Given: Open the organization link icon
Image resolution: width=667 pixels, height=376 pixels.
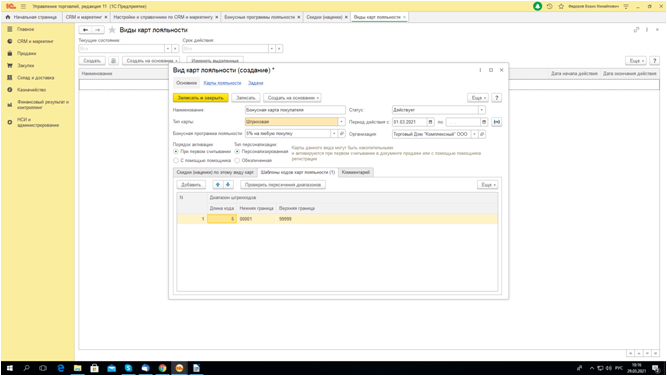Looking at the screenshot, I should tap(482, 134).
